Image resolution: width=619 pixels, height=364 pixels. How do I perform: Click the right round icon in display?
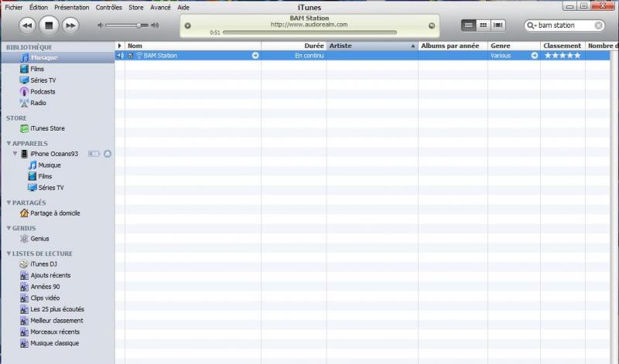tap(432, 26)
